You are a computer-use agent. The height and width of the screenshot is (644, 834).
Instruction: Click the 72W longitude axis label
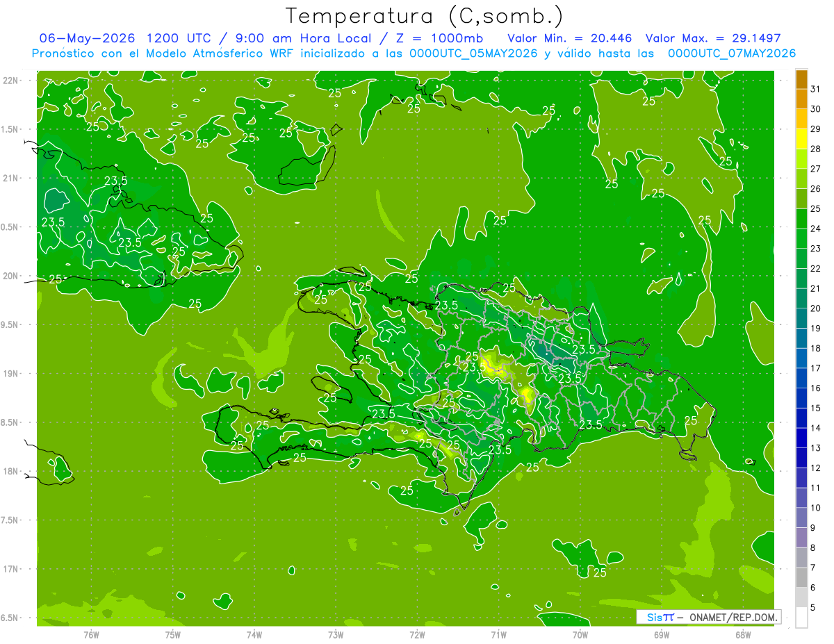point(417,634)
